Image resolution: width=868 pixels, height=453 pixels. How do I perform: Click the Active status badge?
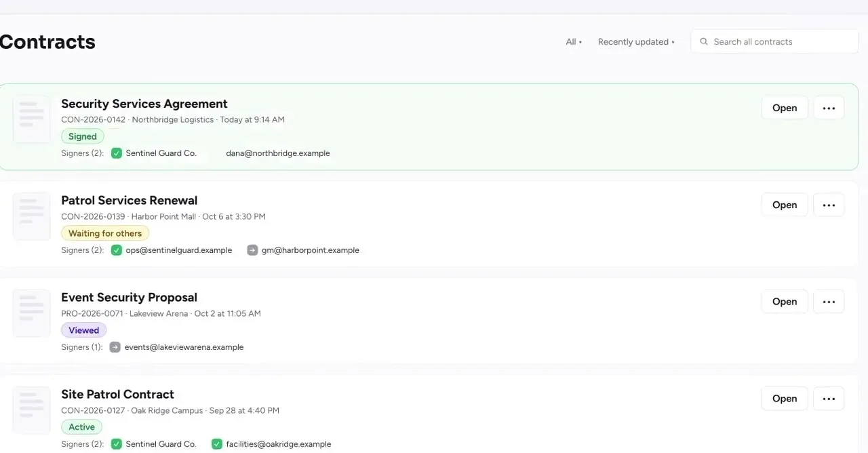[x=82, y=427]
